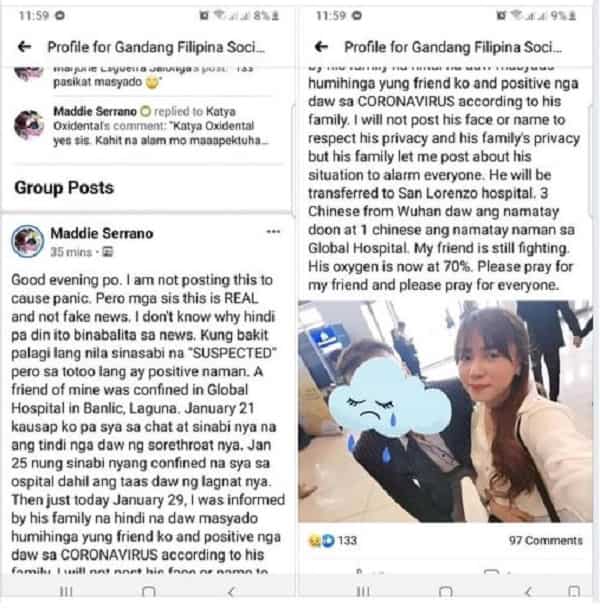The height and width of the screenshot is (614, 600).
Task: View the 133 reactions on the post
Action: 347,541
